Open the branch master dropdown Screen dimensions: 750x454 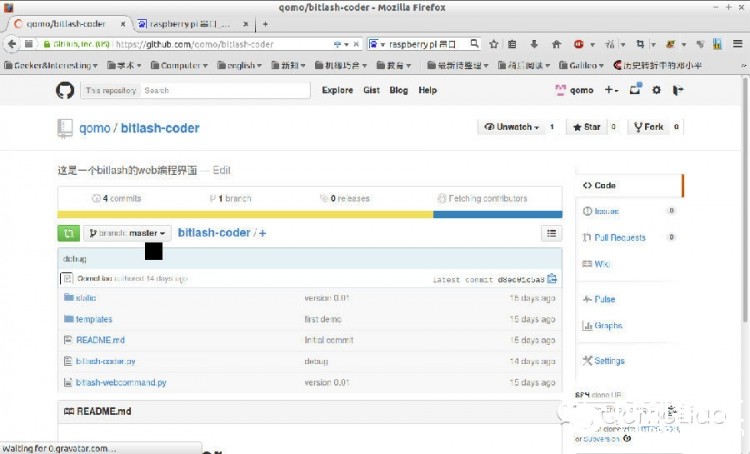127,233
